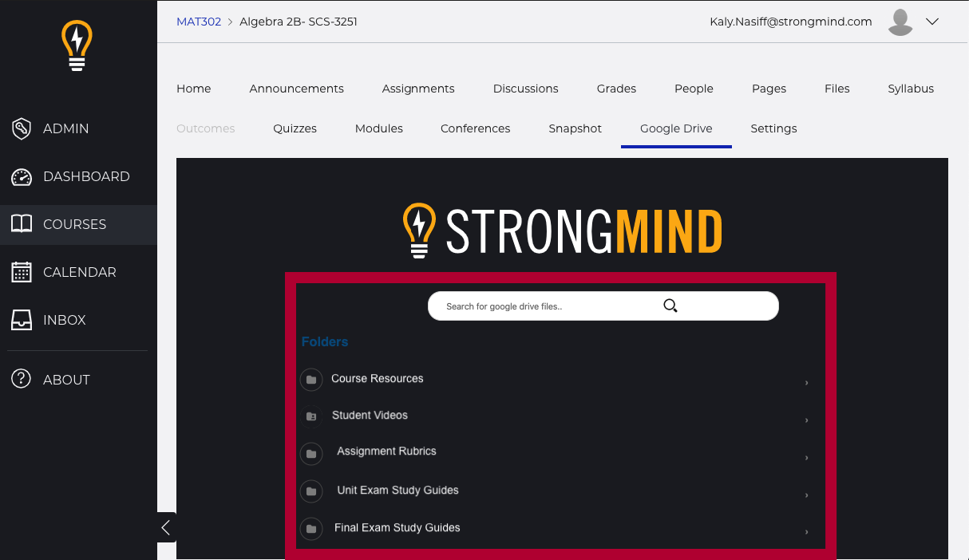Open the Snapshot tab
The height and width of the screenshot is (560, 969).
pyautogui.click(x=575, y=128)
